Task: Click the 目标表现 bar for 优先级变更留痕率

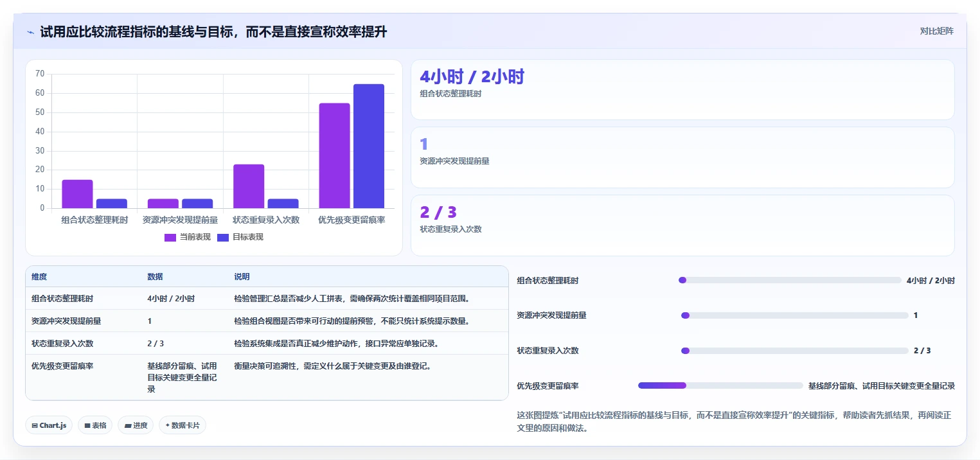Action: point(368,146)
